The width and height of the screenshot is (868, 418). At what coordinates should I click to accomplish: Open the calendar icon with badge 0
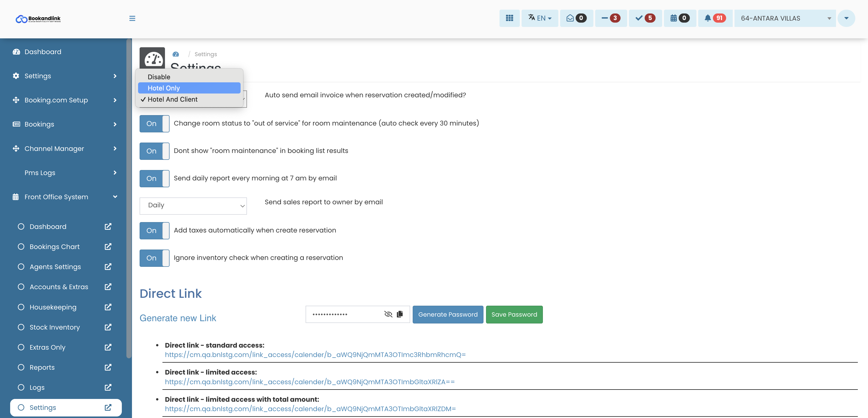(x=680, y=18)
